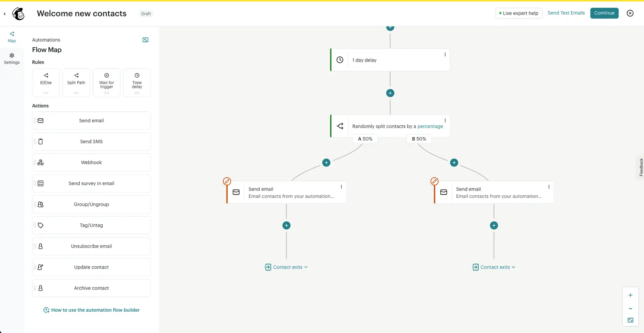Open the left Send email step options menu
This screenshot has width=644, height=333.
click(341, 187)
